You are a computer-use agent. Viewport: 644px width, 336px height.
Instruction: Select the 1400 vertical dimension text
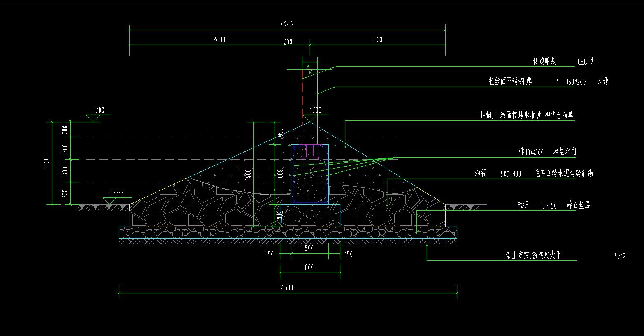pos(248,174)
